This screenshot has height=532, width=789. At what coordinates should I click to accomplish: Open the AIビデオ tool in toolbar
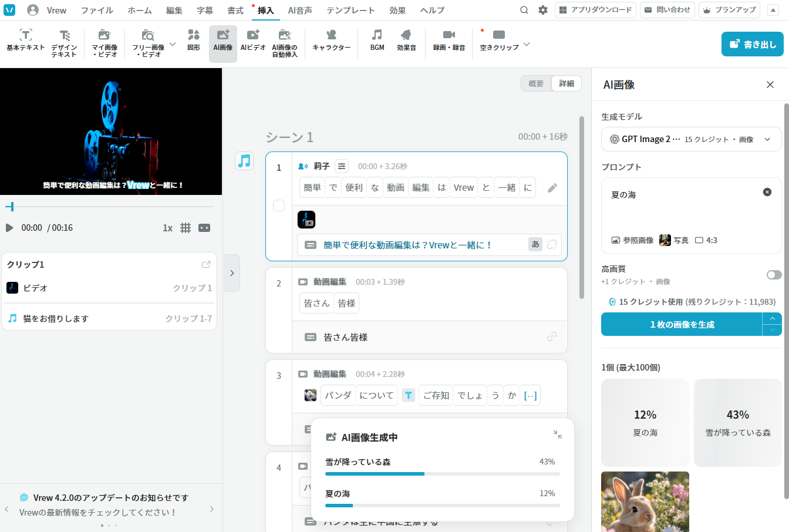pos(253,41)
